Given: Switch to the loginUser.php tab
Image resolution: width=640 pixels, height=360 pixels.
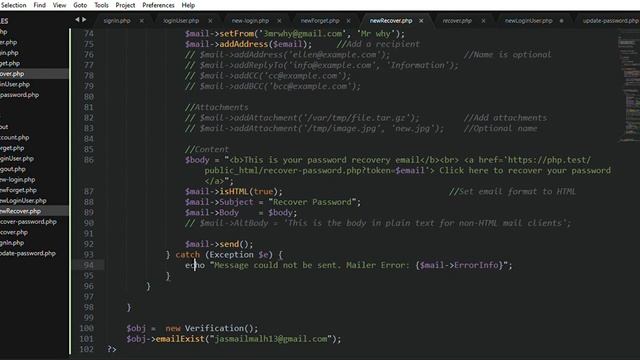Looking at the screenshot, I should point(181,21).
